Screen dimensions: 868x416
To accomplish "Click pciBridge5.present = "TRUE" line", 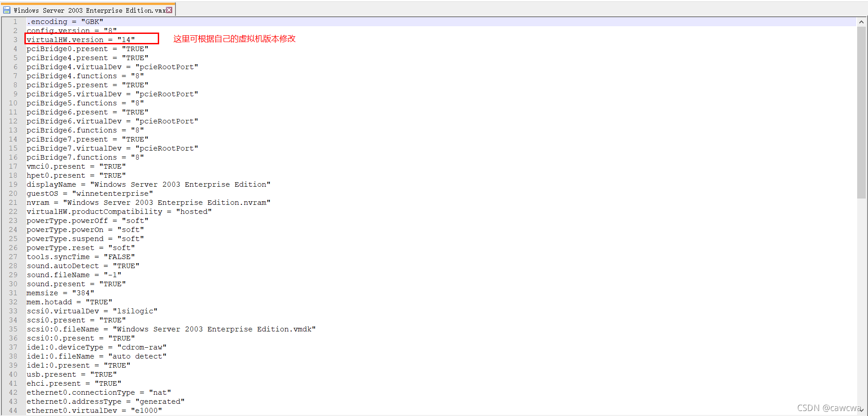I will tap(87, 85).
